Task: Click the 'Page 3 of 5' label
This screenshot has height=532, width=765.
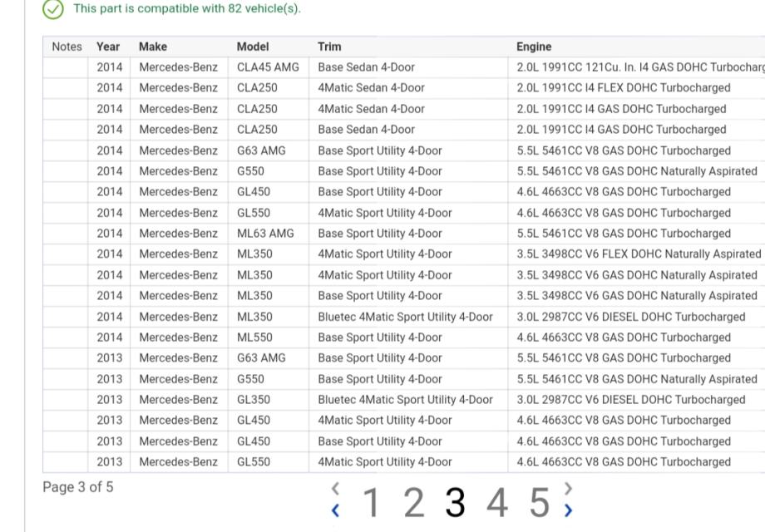Action: 78,487
